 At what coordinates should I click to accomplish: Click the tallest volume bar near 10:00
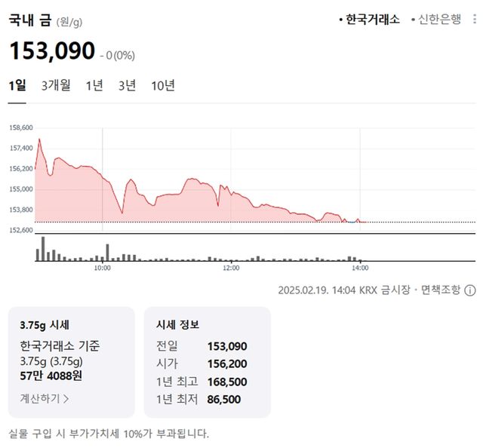tap(107, 253)
